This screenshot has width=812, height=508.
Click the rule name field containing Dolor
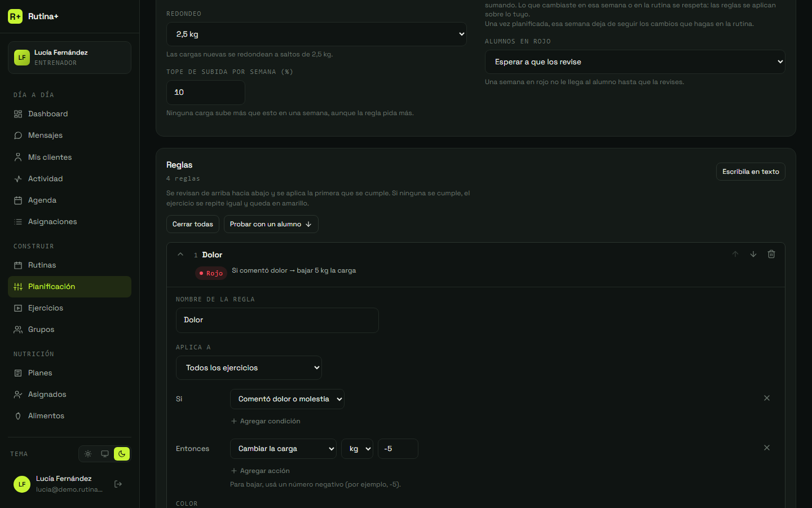coord(277,320)
